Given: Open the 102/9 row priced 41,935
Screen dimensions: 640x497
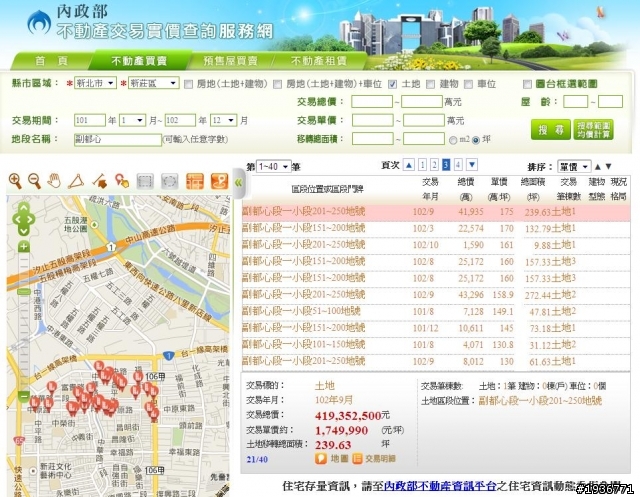Looking at the screenshot, I should click(436, 212).
